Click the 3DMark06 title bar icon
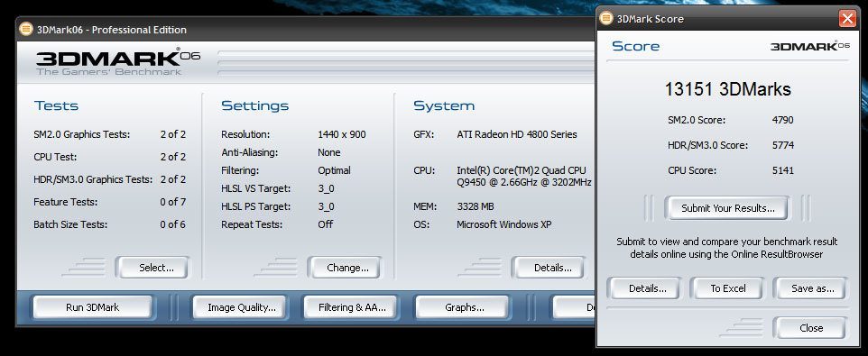Image resolution: width=868 pixels, height=356 pixels. [26, 29]
